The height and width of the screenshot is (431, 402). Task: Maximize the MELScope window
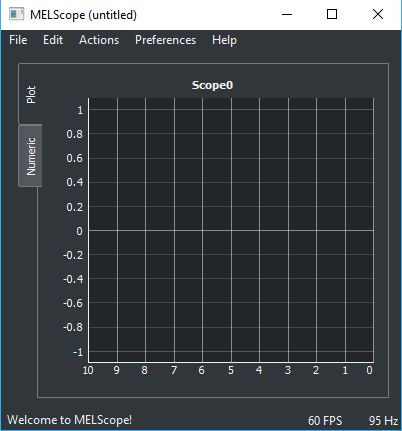[332, 14]
